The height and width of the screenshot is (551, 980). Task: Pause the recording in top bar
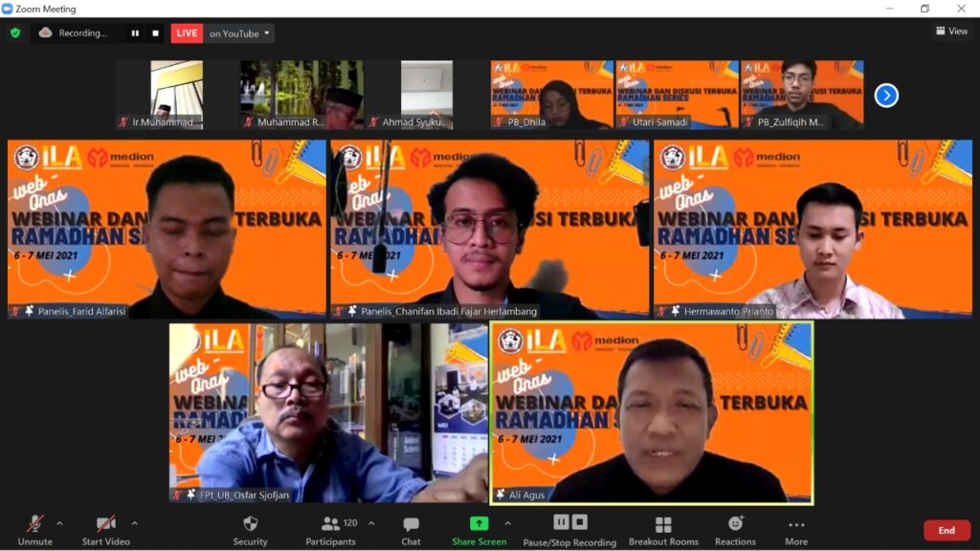tap(135, 33)
